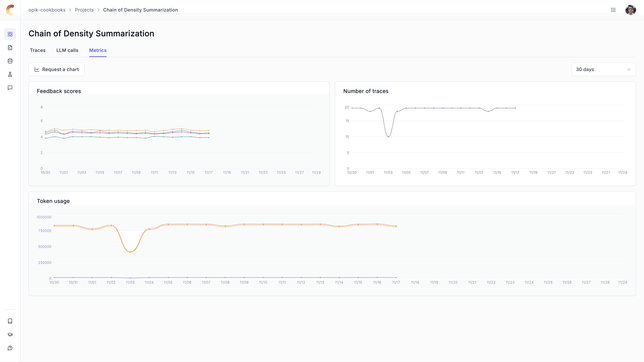This screenshot has height=362, width=644.
Task: Click the Request a chart button
Action: (57, 69)
